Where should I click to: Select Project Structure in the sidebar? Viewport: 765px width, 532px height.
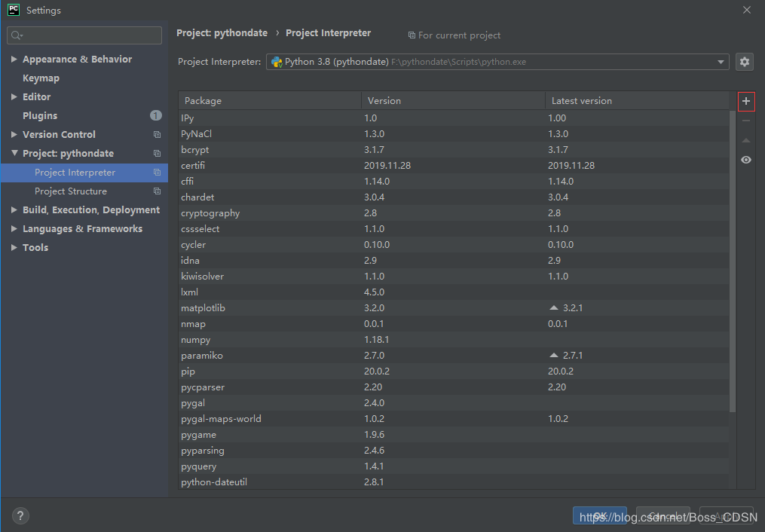tap(71, 191)
